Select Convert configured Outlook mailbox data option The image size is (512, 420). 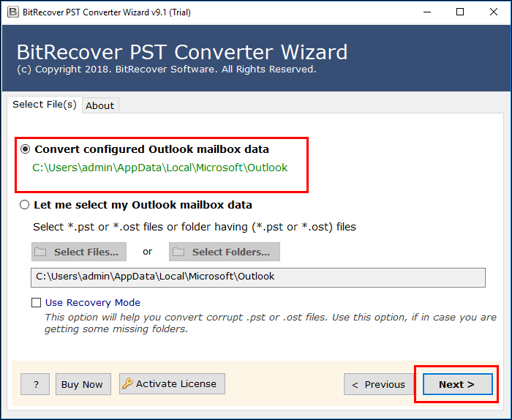click(x=26, y=149)
